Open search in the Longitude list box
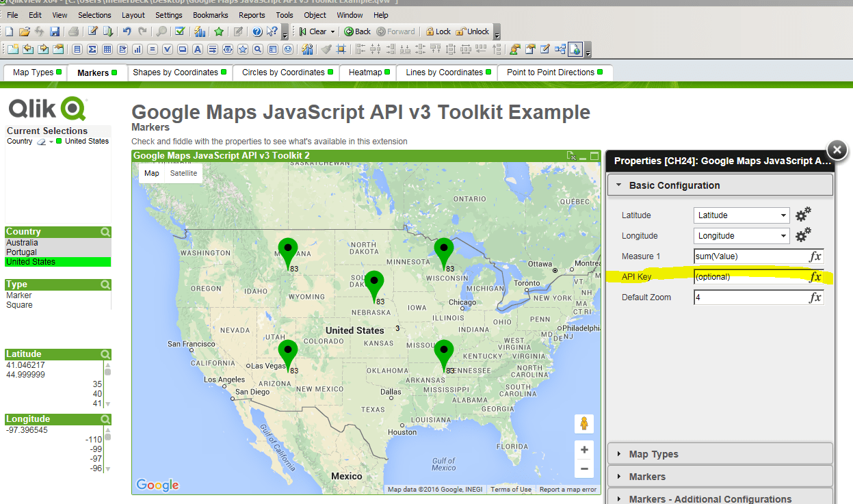 click(x=105, y=419)
